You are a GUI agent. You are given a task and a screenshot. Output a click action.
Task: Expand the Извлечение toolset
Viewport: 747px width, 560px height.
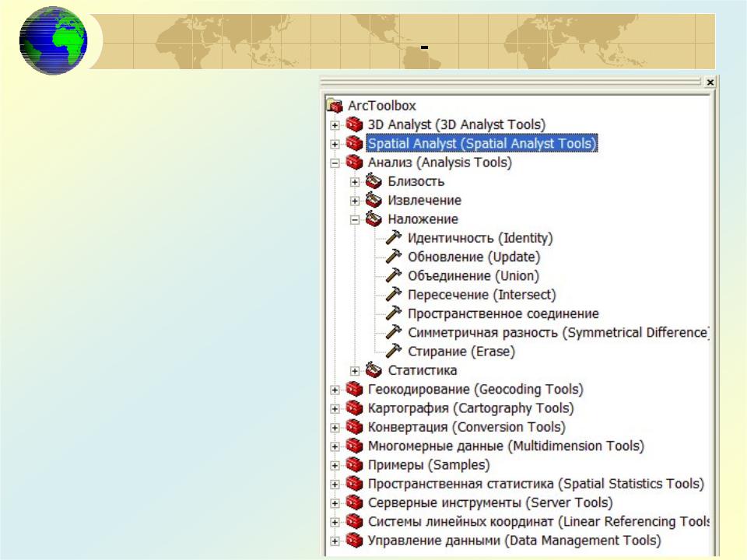click(355, 201)
